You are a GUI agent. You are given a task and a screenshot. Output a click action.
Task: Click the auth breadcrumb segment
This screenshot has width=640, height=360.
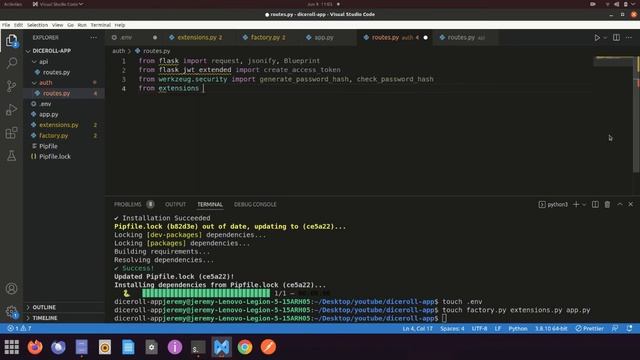[x=118, y=51]
